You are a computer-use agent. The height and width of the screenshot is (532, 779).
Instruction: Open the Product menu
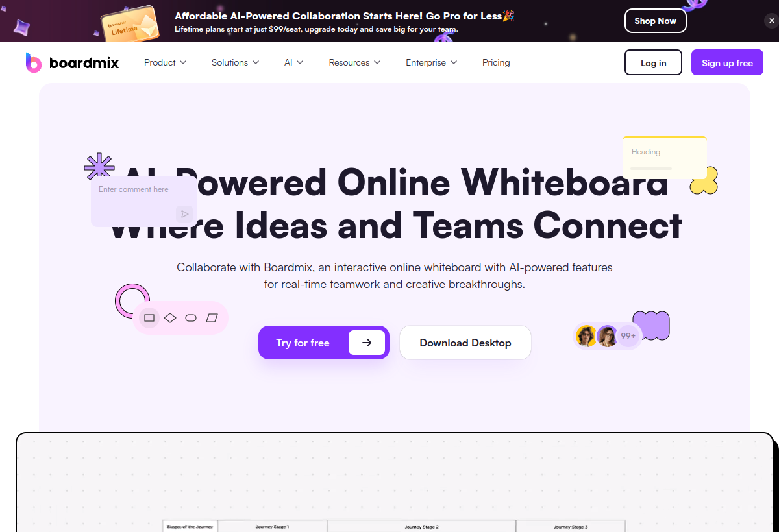pyautogui.click(x=165, y=62)
